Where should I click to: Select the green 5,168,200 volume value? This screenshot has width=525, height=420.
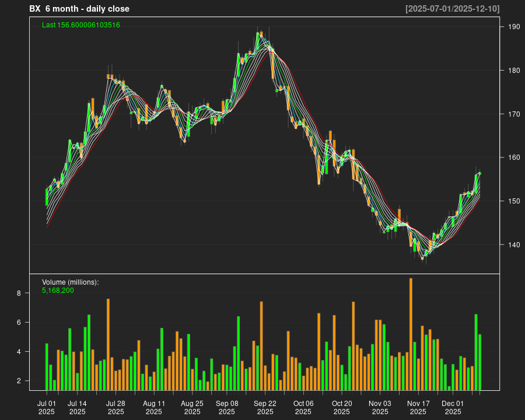(58, 290)
